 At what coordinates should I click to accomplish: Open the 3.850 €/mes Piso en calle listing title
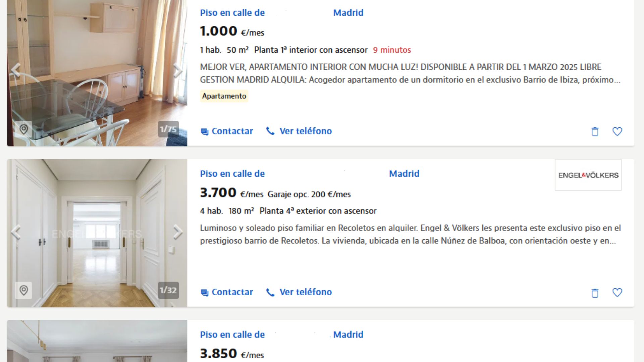click(x=282, y=335)
